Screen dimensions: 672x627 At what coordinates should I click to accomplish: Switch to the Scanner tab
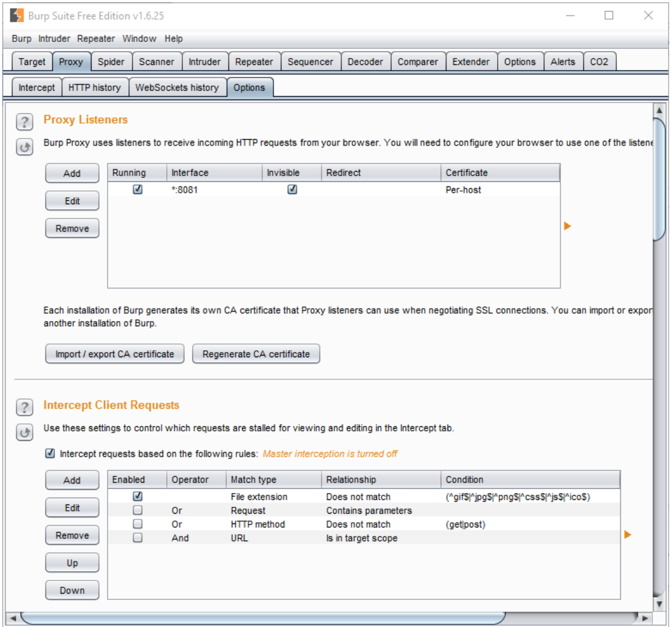coord(156,62)
